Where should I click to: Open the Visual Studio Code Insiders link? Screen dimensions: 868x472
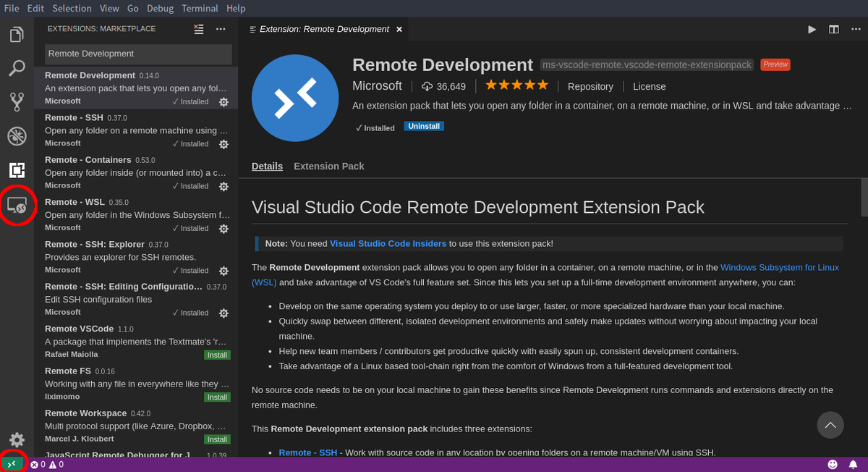pos(388,243)
